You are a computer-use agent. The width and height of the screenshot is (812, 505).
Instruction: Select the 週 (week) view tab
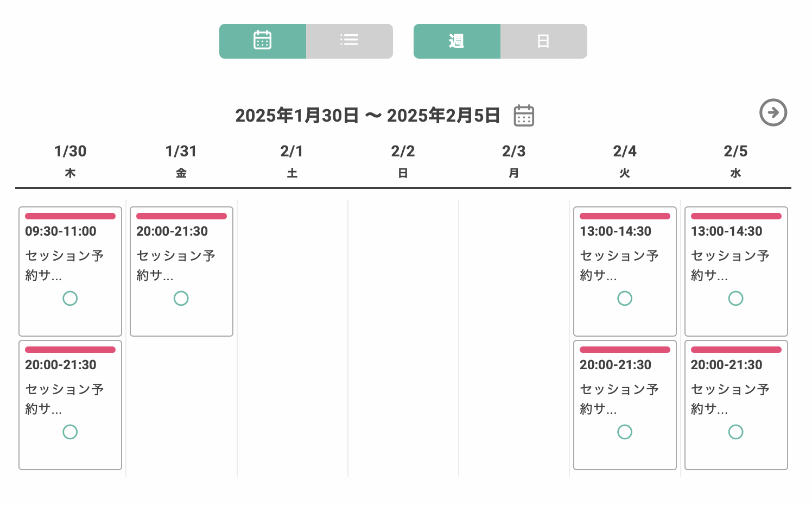pos(456,41)
